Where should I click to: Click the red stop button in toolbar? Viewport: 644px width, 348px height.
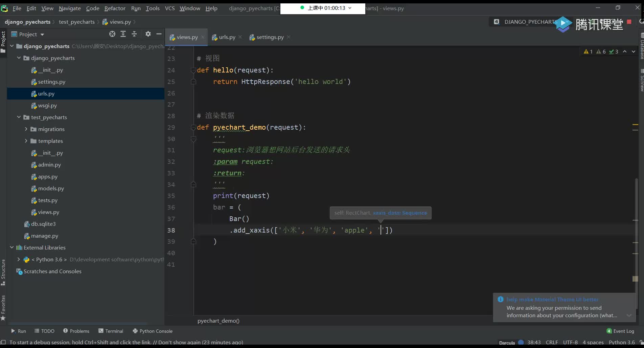coord(629,22)
